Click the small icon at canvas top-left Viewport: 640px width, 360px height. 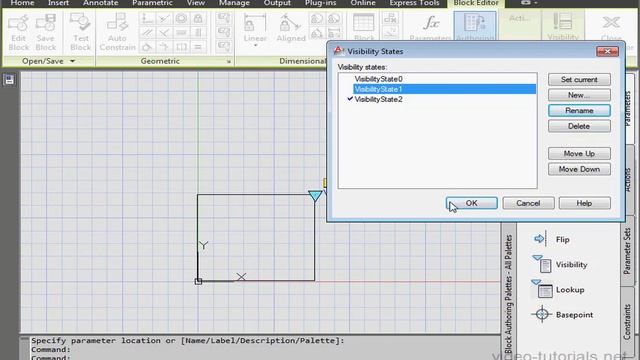click(9, 80)
